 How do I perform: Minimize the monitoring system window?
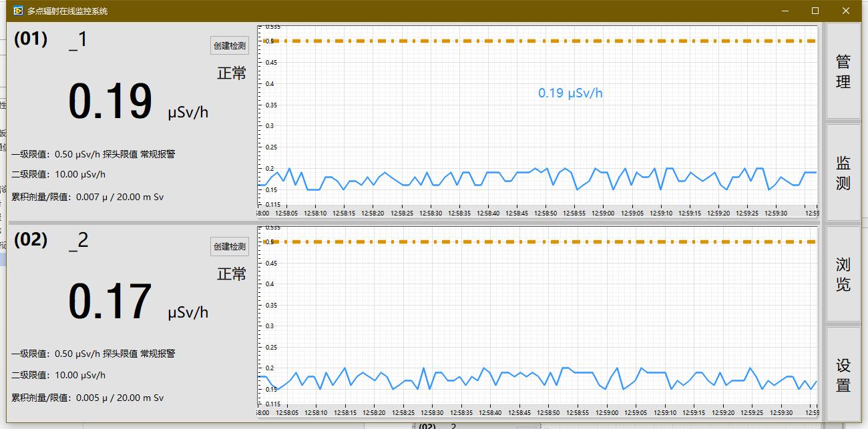click(785, 11)
